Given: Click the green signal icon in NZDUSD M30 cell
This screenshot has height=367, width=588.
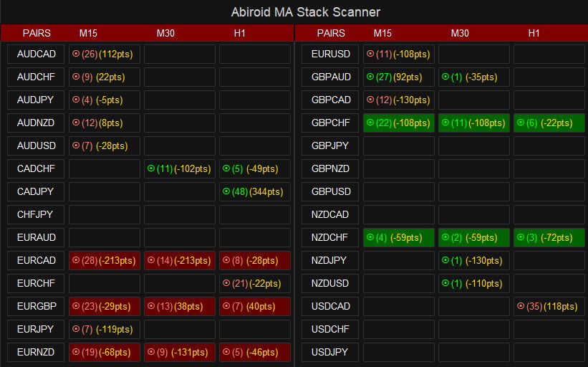Looking at the screenshot, I should click(x=445, y=283).
